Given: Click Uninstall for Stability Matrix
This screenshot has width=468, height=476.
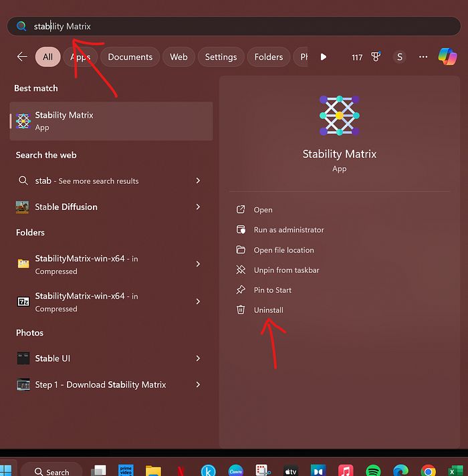Looking at the screenshot, I should point(268,310).
